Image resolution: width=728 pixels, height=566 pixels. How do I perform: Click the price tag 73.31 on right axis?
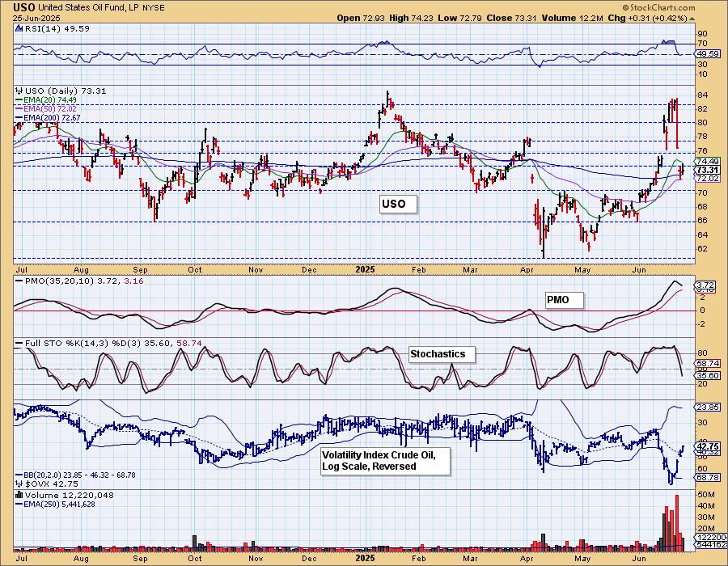click(x=709, y=170)
